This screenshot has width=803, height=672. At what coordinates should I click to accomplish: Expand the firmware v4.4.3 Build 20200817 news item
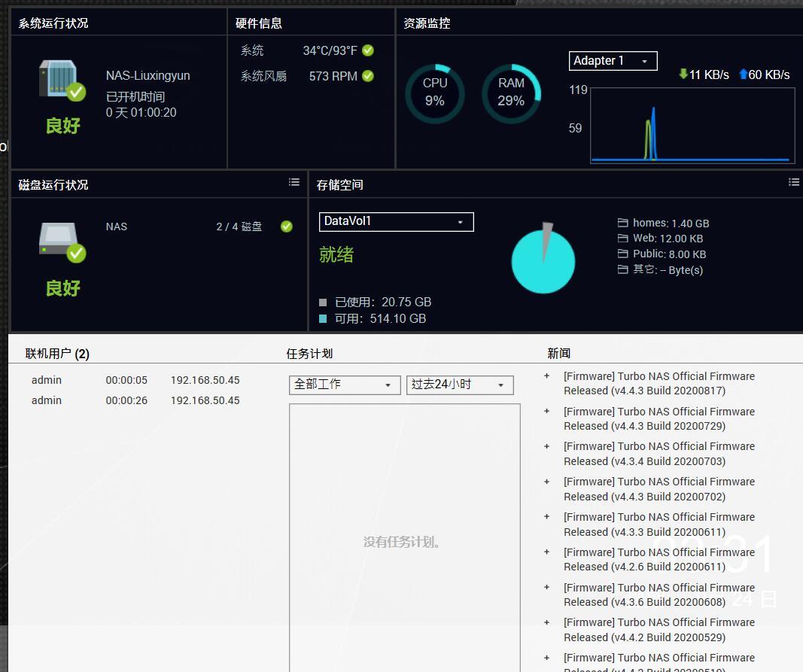pos(547,376)
